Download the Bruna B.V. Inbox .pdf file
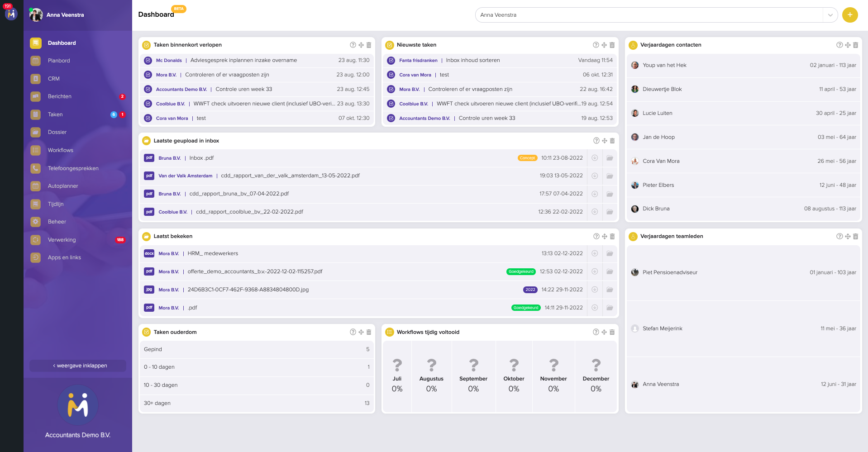The width and height of the screenshot is (868, 452). click(x=595, y=158)
